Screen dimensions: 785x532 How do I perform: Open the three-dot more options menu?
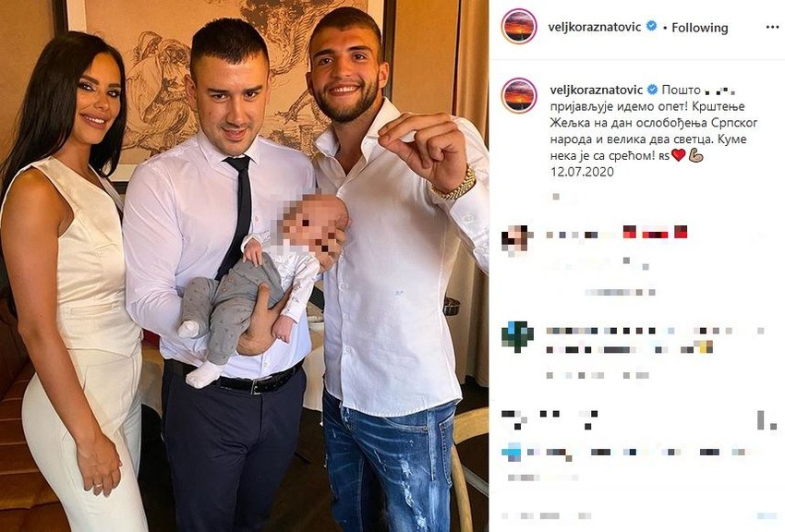772,27
